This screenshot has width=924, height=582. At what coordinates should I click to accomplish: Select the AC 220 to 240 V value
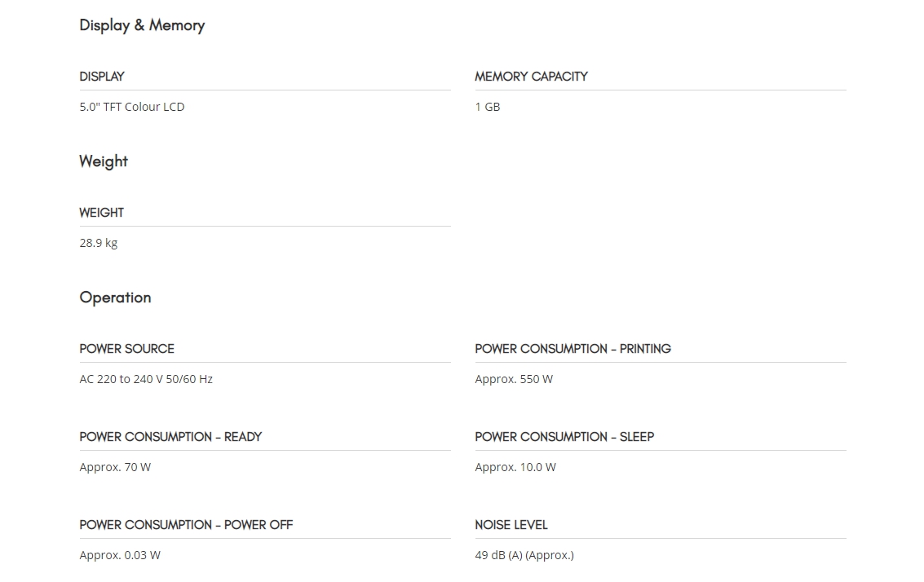click(146, 379)
